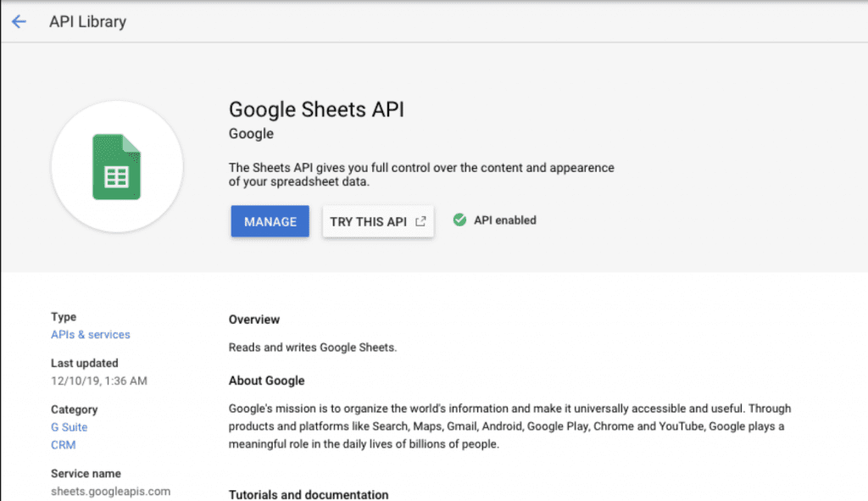Click the Google Sheets API page title
Screen dimensions: 868x501
[316, 109]
